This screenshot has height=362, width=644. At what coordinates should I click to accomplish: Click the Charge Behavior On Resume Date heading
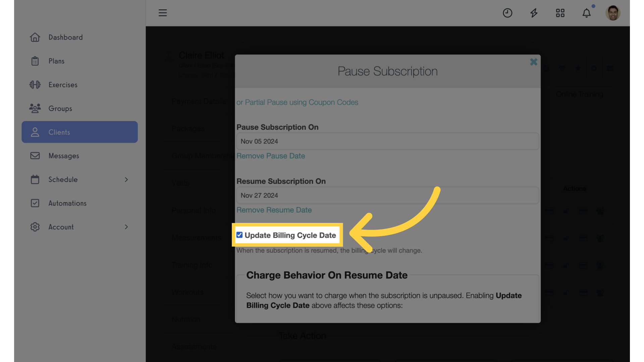pos(327,275)
